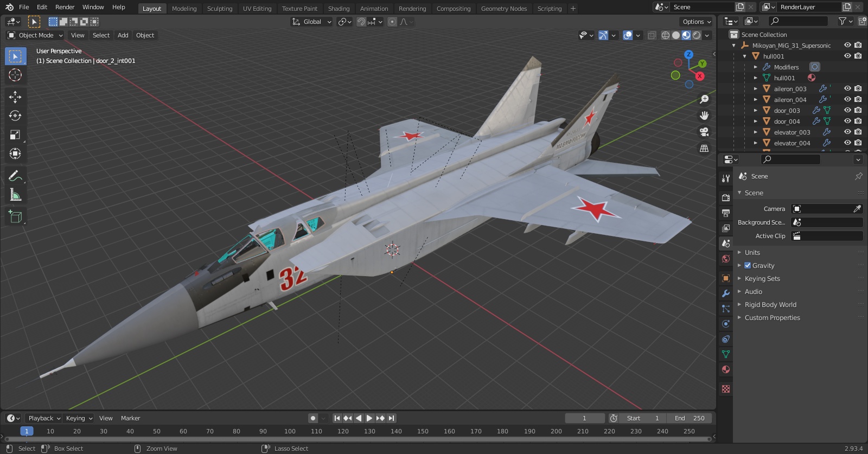Open timeline Marker menu

130,418
